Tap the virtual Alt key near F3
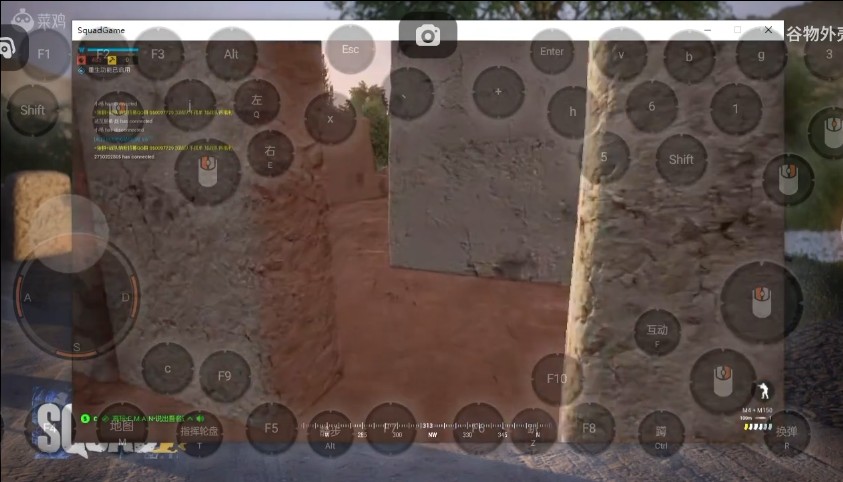Screen dimensions: 843x482 coord(232,55)
